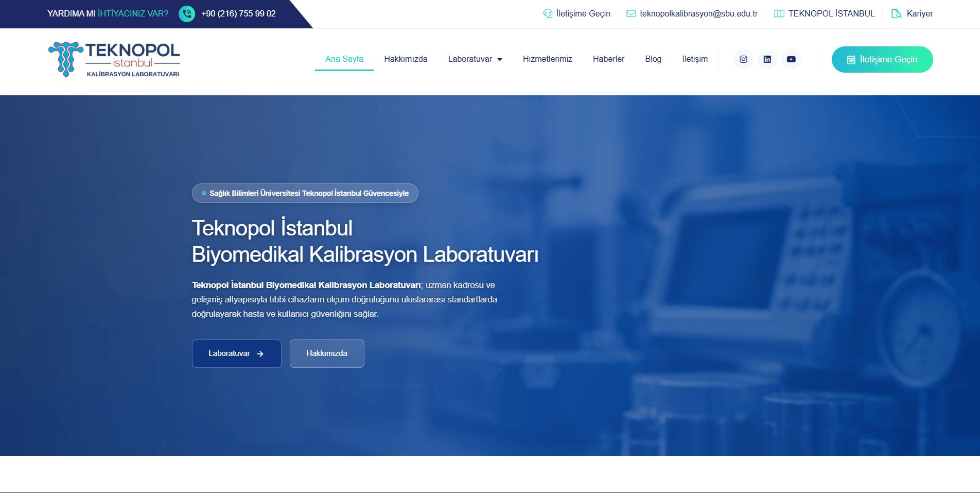This screenshot has width=980, height=493.
Task: Expand the Laboratuvar dropdown arrow in navbar
Action: pos(500,60)
